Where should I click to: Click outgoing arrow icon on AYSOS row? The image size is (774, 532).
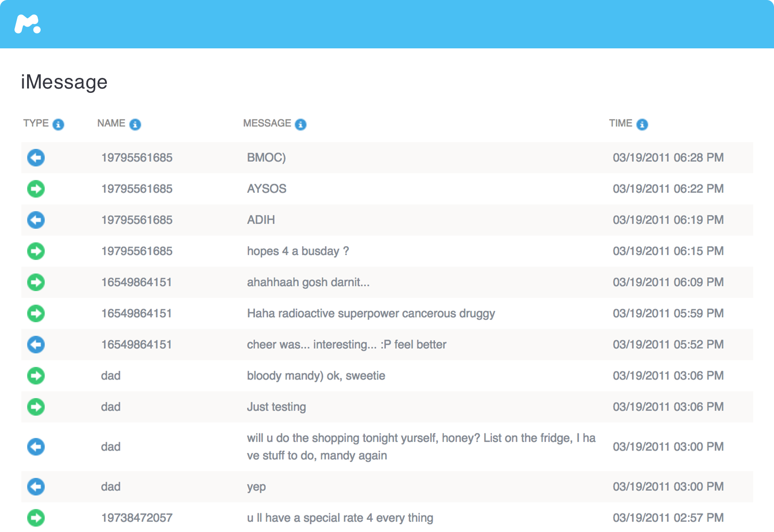click(x=36, y=189)
